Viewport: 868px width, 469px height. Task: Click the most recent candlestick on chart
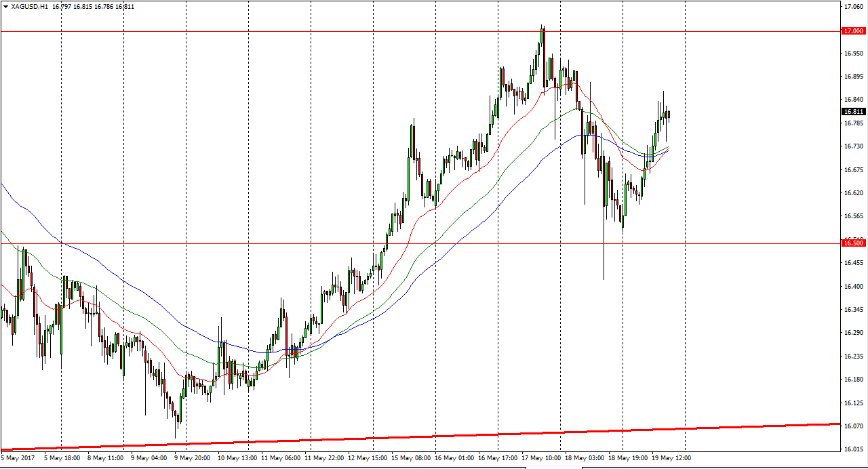(x=669, y=114)
